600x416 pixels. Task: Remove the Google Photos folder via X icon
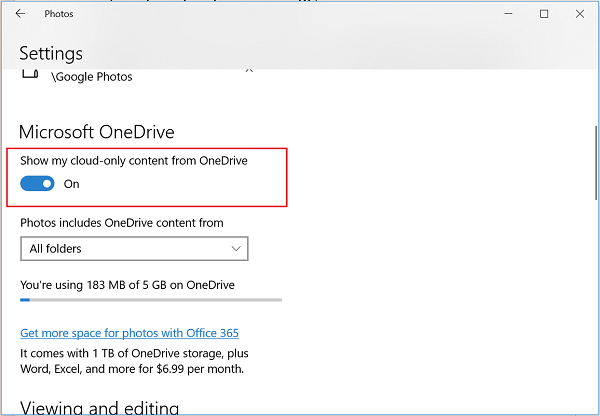pyautogui.click(x=249, y=71)
